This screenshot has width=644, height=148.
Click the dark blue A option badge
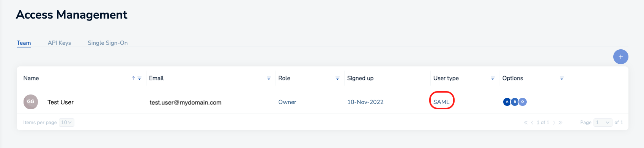[x=507, y=102]
